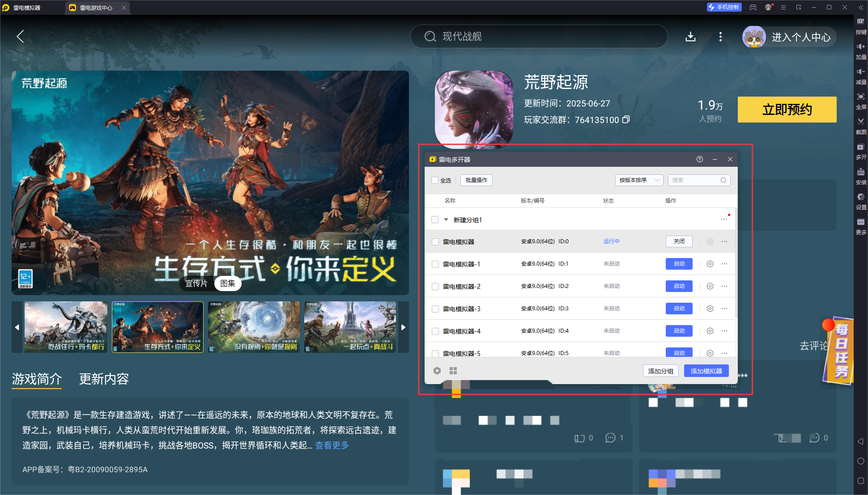Click scrollbar of multi-opener emulator list
868x495 pixels.
(736, 264)
